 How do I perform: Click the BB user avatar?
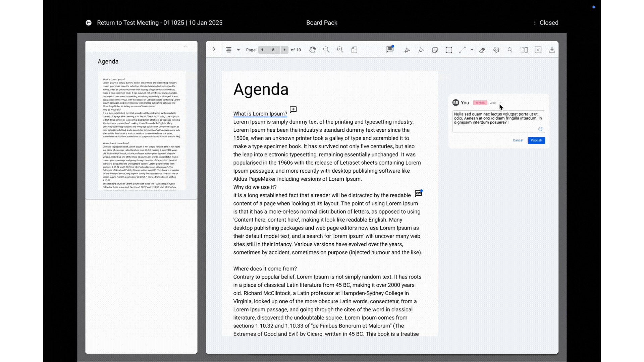point(455,103)
